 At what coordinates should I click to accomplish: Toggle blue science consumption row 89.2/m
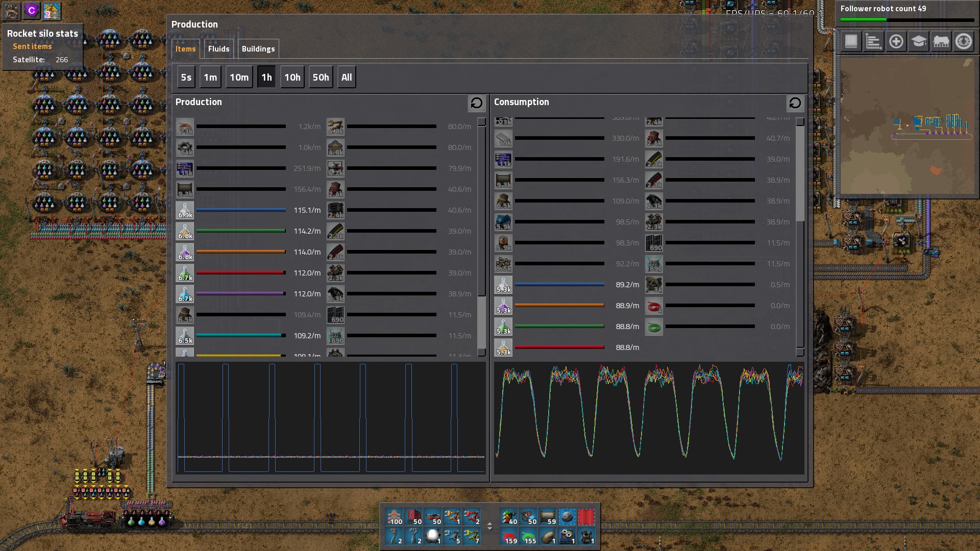coord(559,285)
